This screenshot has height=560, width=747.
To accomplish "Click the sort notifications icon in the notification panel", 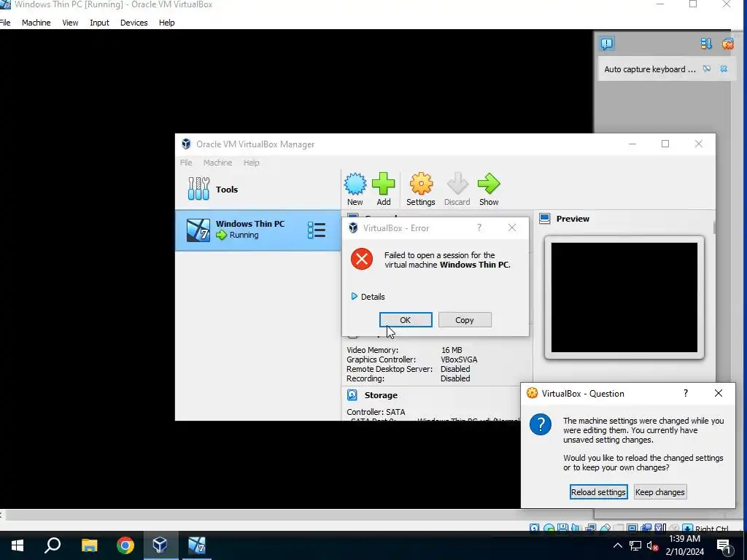I will [706, 44].
